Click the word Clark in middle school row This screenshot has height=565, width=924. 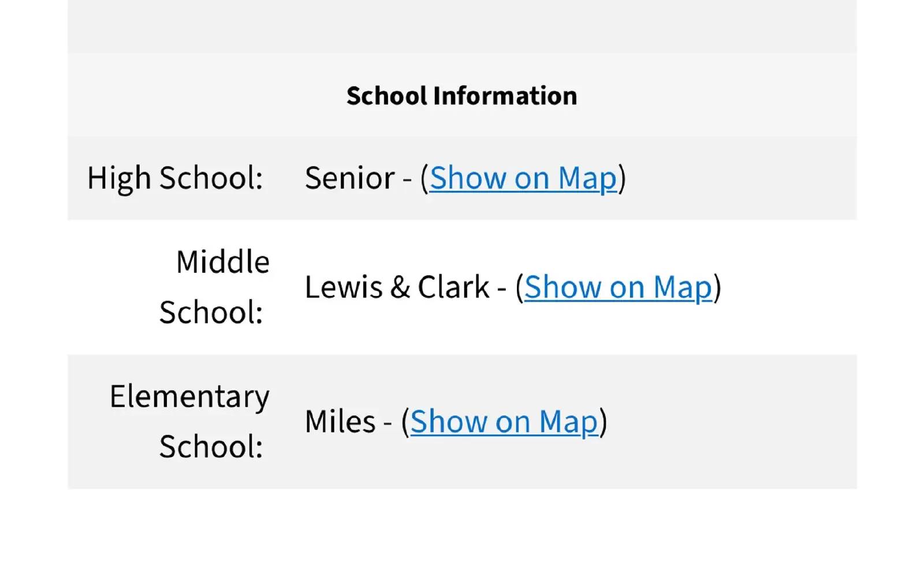453,287
